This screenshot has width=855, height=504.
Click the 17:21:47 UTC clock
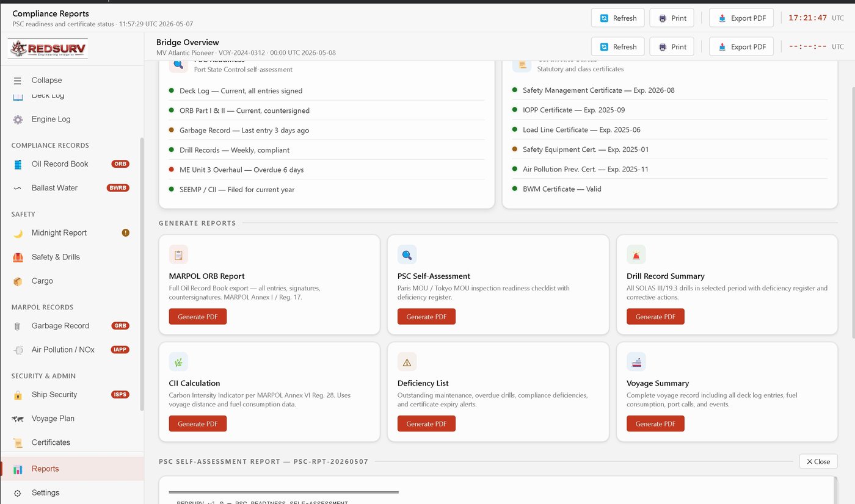pyautogui.click(x=816, y=18)
